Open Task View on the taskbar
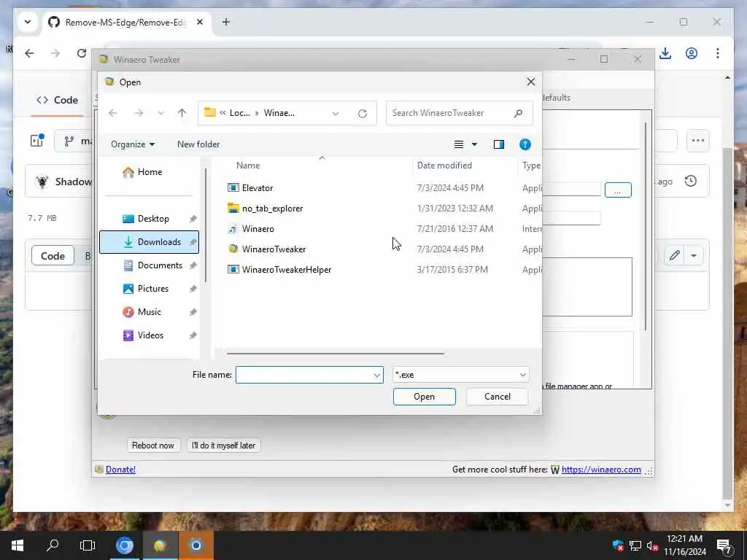Screen dimensions: 747x560 pos(88,545)
